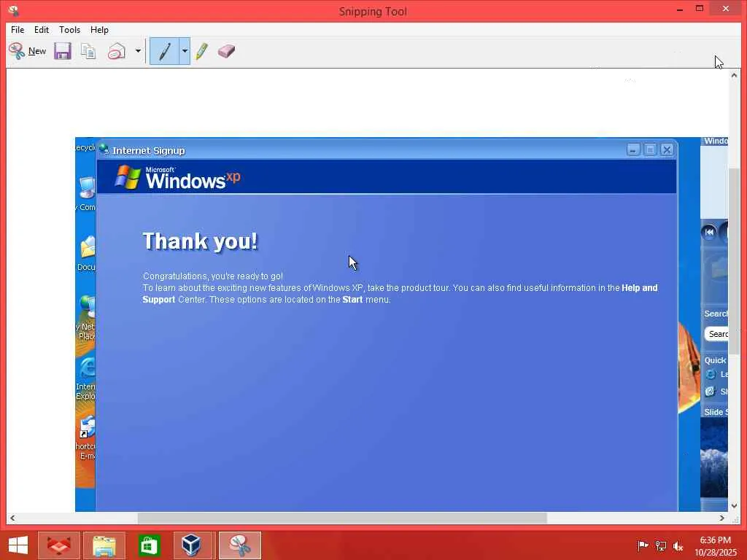Click the Thank you! heading
The width and height of the screenshot is (747, 560).
[x=200, y=241]
